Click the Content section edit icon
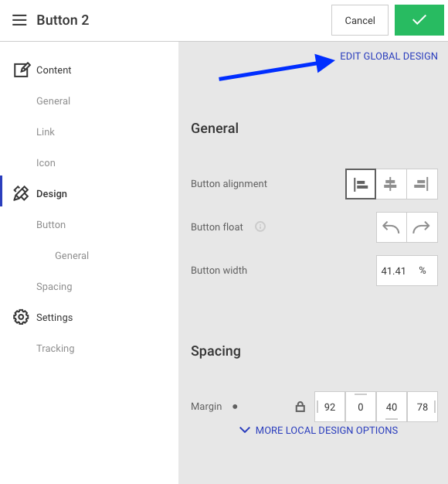This screenshot has height=484, width=448. click(22, 70)
